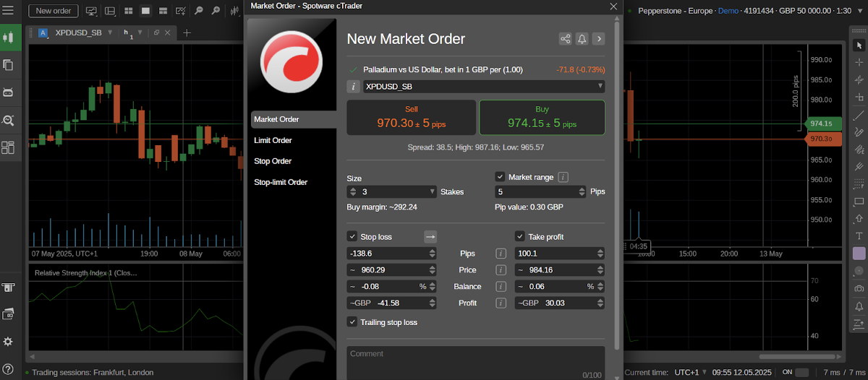Image resolution: width=868 pixels, height=380 pixels.
Task: Share the New Market Order
Action: [x=566, y=39]
